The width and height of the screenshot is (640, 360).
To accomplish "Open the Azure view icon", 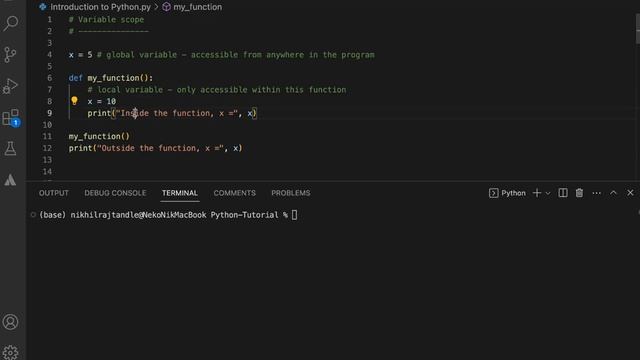I will [x=10, y=180].
